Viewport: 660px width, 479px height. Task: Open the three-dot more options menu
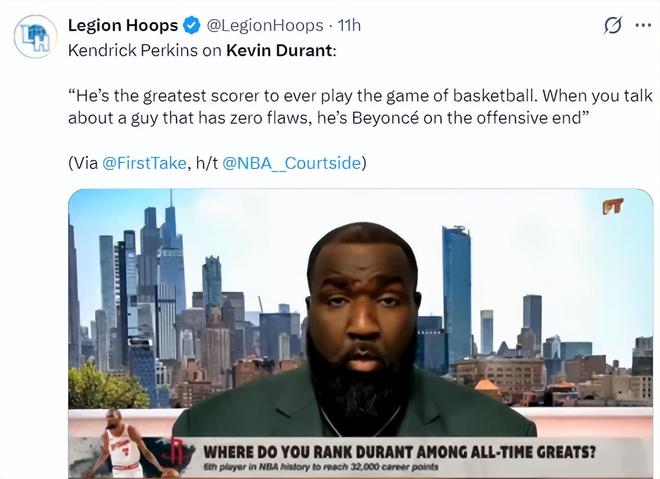643,25
